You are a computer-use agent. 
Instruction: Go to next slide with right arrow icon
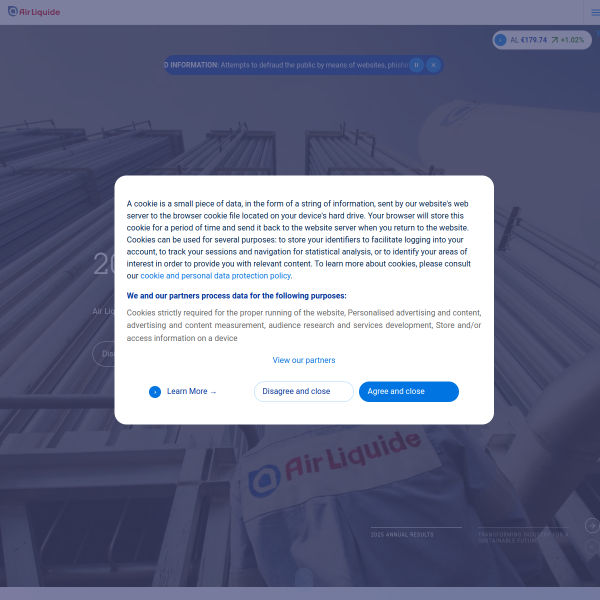592,525
